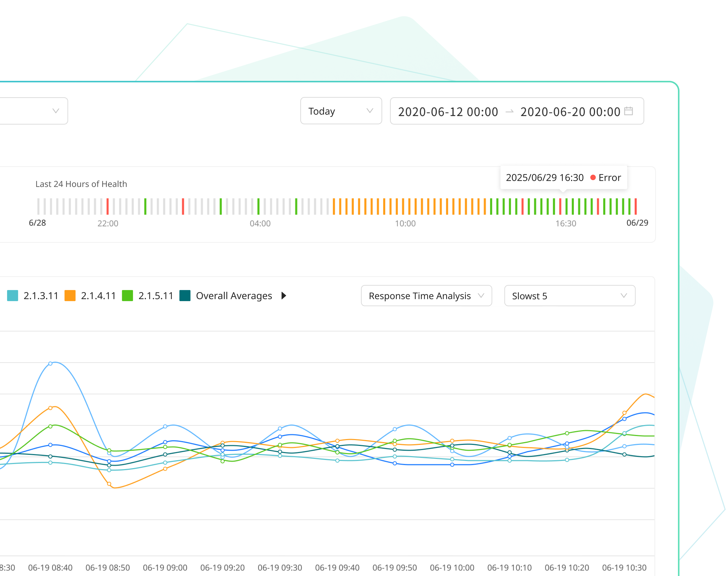Open the partially visible left dropdown chevron
Image resolution: width=728 pixels, height=576 pixels.
56,111
